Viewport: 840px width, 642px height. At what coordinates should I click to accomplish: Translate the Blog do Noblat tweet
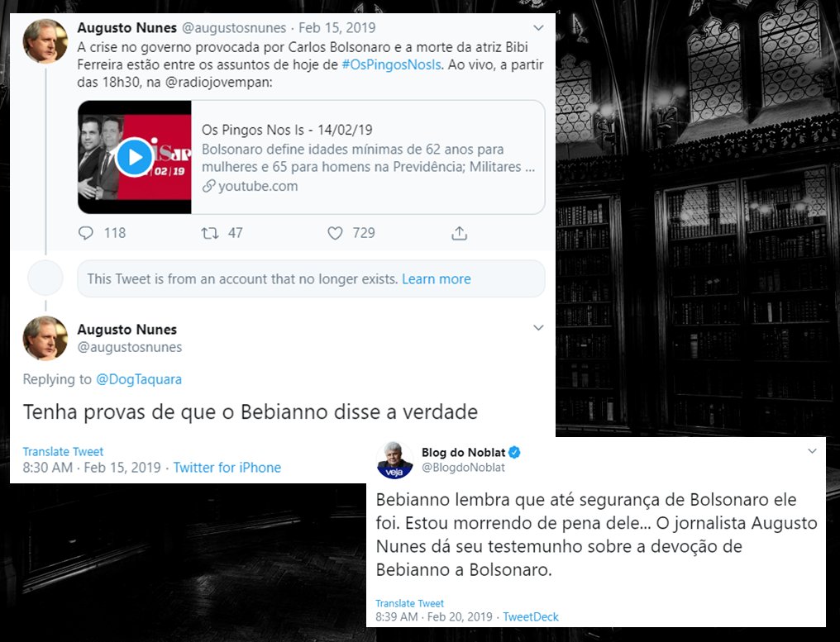pyautogui.click(x=409, y=603)
